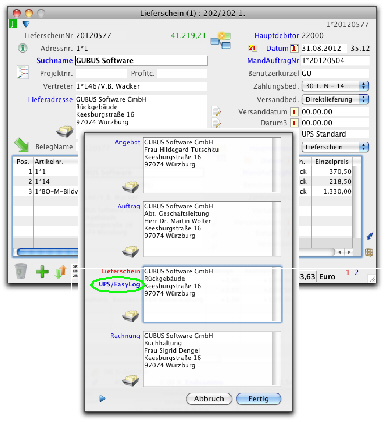Click the network link icon near total
The height and width of the screenshot is (427, 388).
pos(221,41)
